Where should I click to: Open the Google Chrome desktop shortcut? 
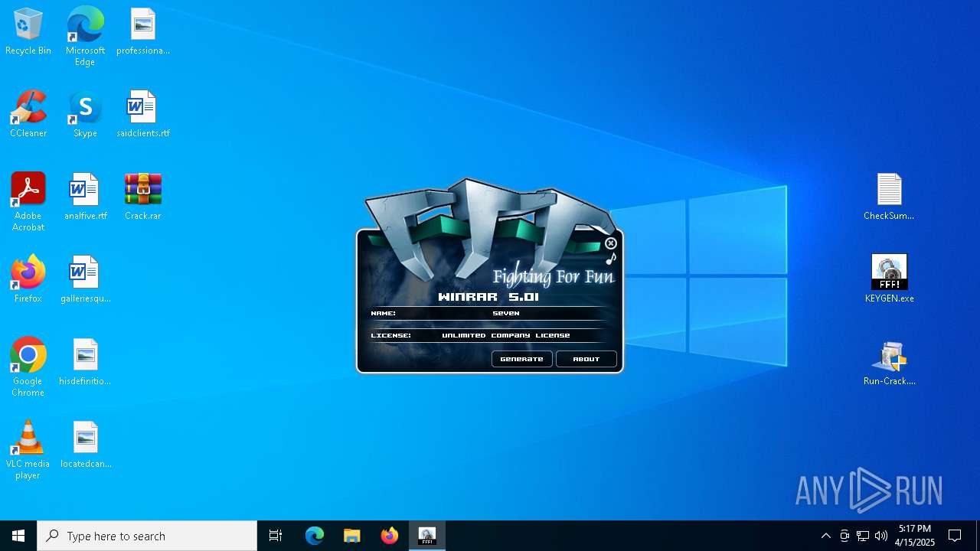pyautogui.click(x=28, y=367)
